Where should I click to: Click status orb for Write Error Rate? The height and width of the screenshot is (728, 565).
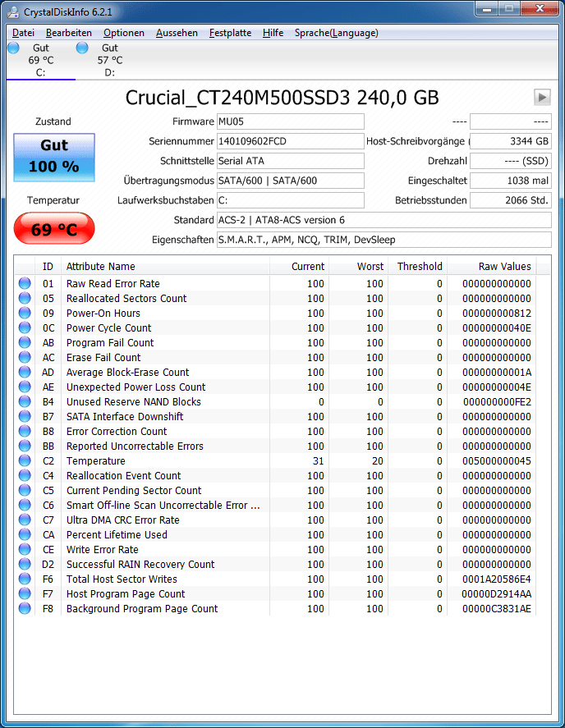coord(25,549)
